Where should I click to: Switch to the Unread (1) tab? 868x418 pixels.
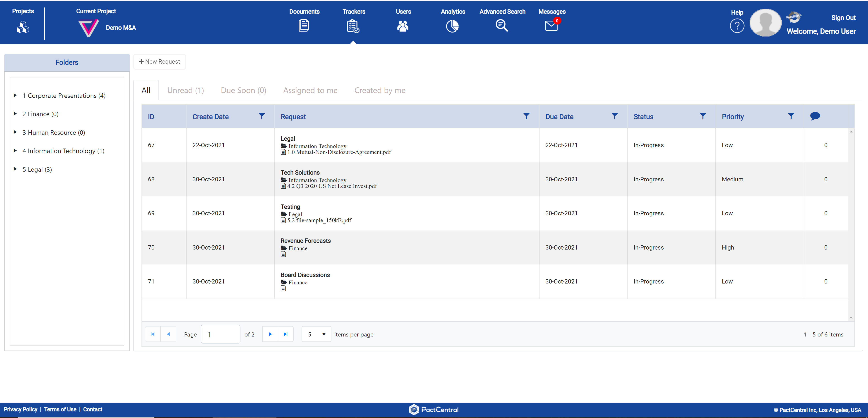click(x=185, y=90)
